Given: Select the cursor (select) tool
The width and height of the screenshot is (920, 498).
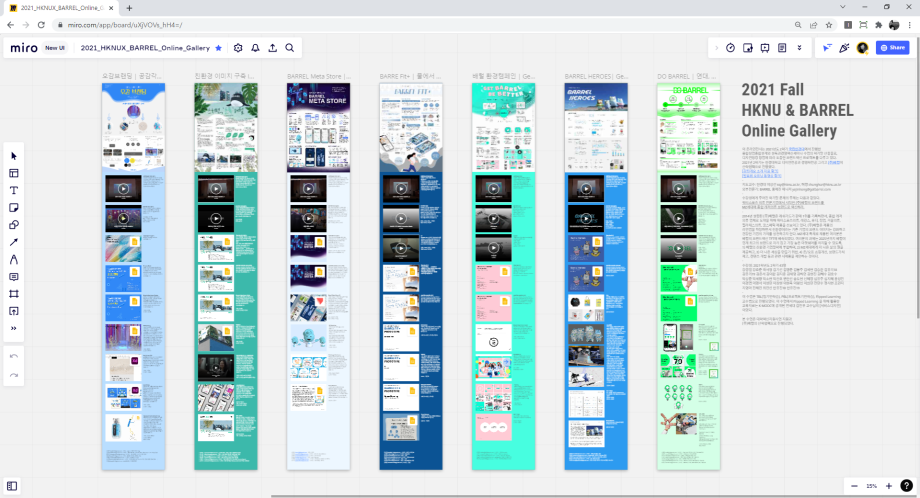Looking at the screenshot, I should [14, 156].
